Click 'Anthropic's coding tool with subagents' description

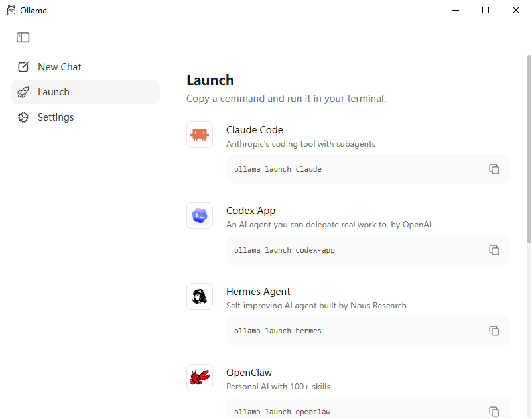[300, 144]
